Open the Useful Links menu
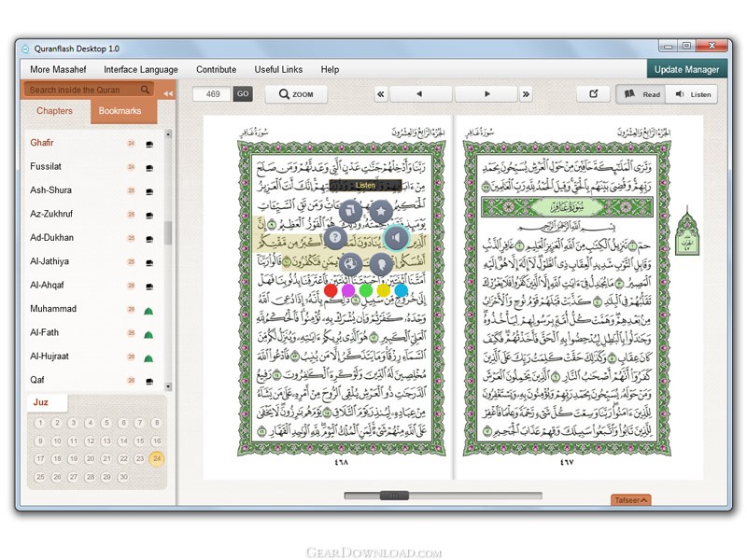The width and height of the screenshot is (747, 560). coord(278,69)
